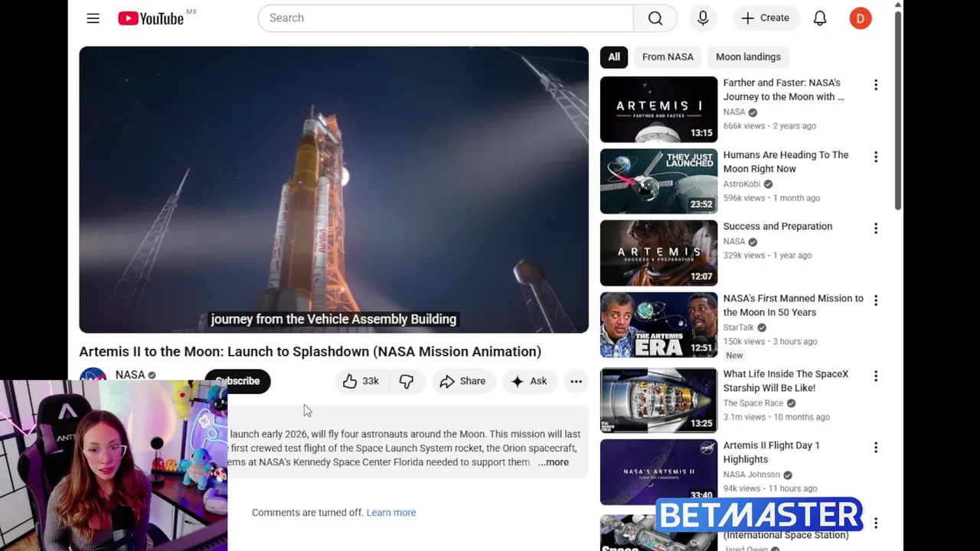This screenshot has width=980, height=551.
Task: Select the Moon landings filter chip
Action: pos(748,57)
